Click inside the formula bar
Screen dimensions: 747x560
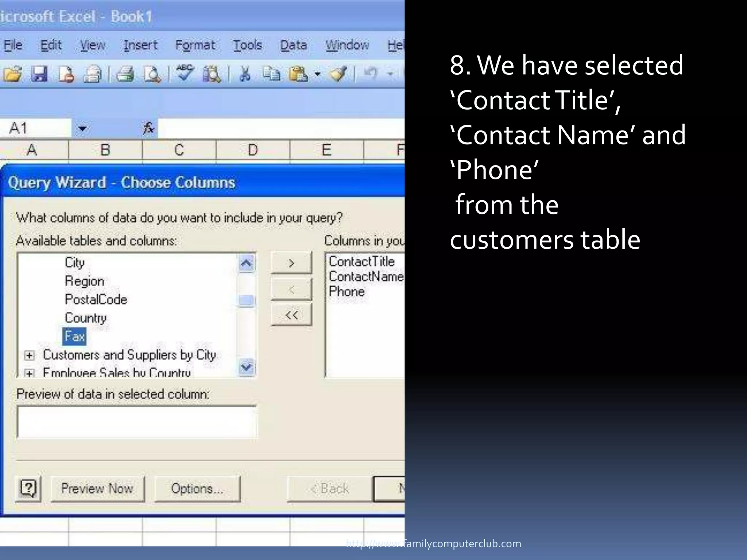click(281, 128)
